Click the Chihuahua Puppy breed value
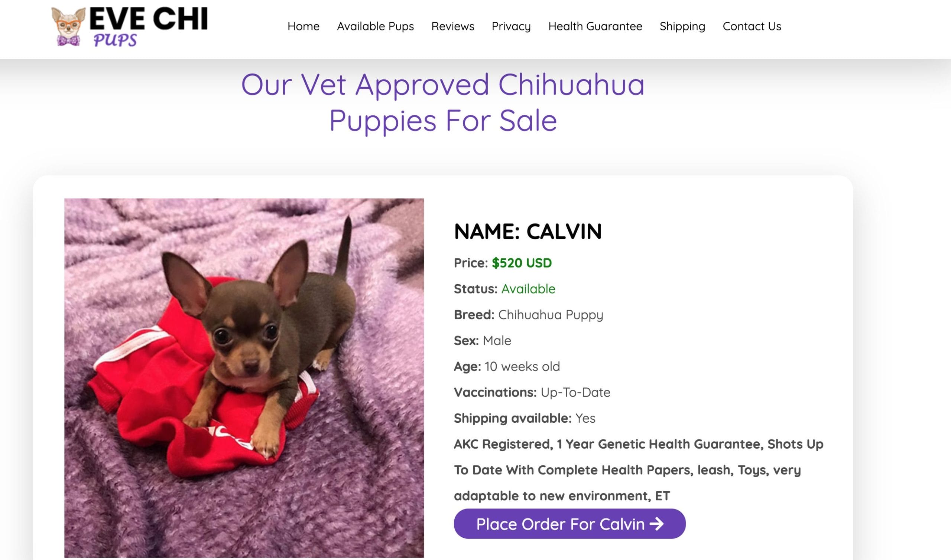This screenshot has height=560, width=951. pos(550,315)
